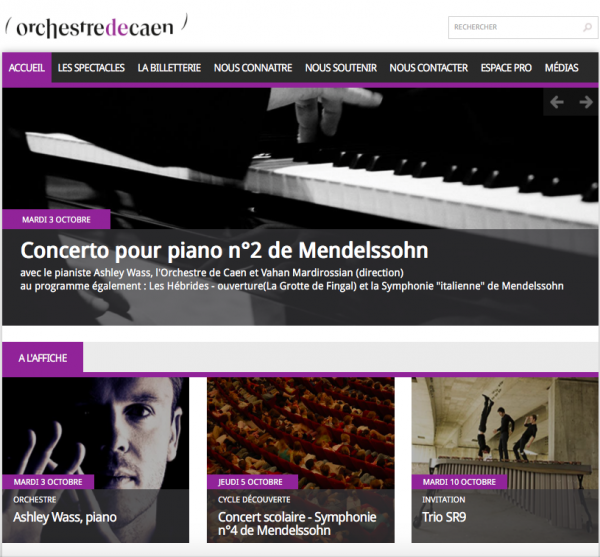This screenshot has width=600, height=557.
Task: Click the search magnifier icon
Action: (x=587, y=27)
